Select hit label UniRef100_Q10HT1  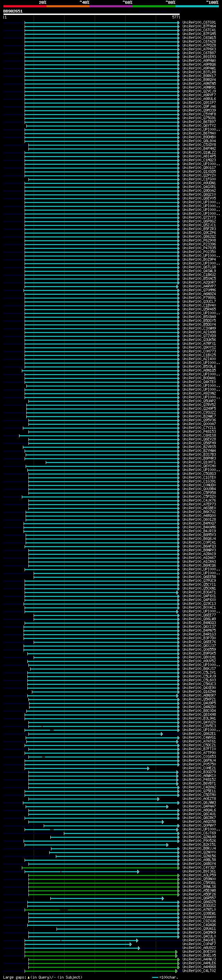(x=199, y=463)
